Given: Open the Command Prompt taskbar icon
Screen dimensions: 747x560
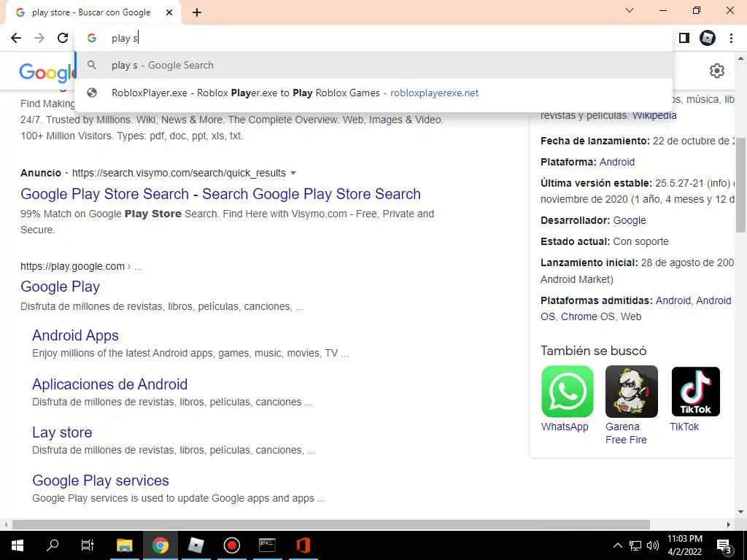Looking at the screenshot, I should [x=267, y=545].
